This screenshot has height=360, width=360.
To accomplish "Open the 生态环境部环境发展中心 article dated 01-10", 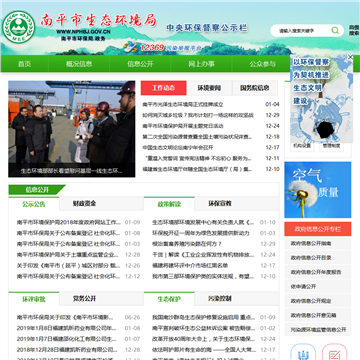I will click(x=203, y=222).
